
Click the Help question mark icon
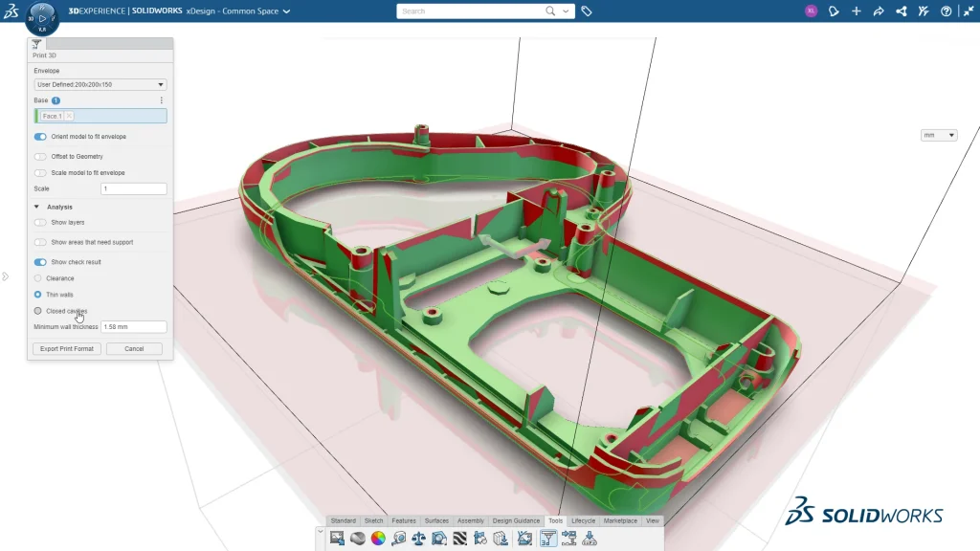click(x=945, y=11)
